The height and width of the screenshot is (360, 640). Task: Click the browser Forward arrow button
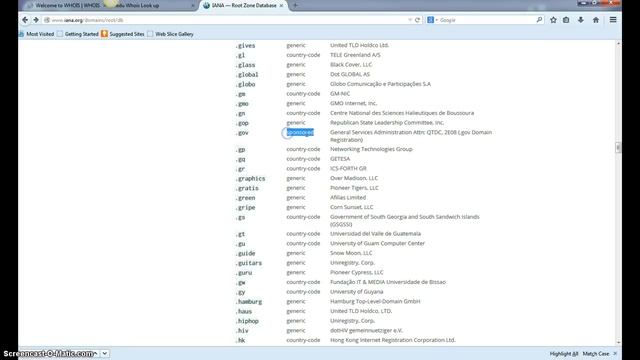point(36,20)
